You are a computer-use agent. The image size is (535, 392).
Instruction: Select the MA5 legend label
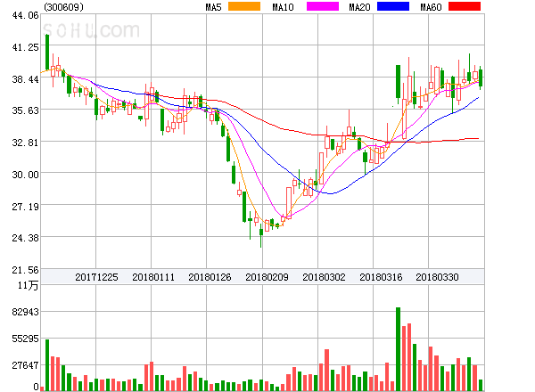click(214, 7)
